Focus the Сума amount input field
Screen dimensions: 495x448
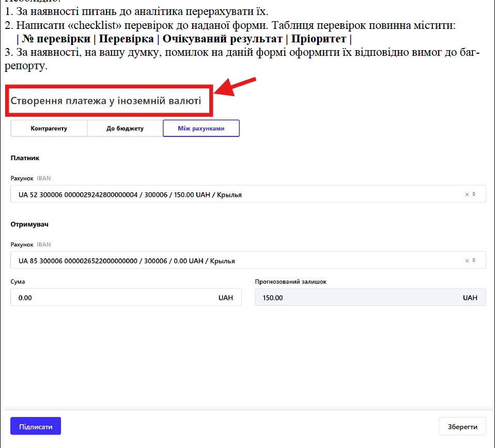click(126, 298)
